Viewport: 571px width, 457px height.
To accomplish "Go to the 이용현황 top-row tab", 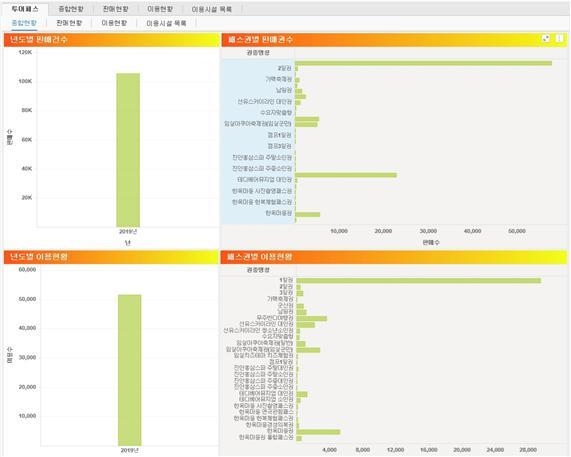I will (x=160, y=9).
